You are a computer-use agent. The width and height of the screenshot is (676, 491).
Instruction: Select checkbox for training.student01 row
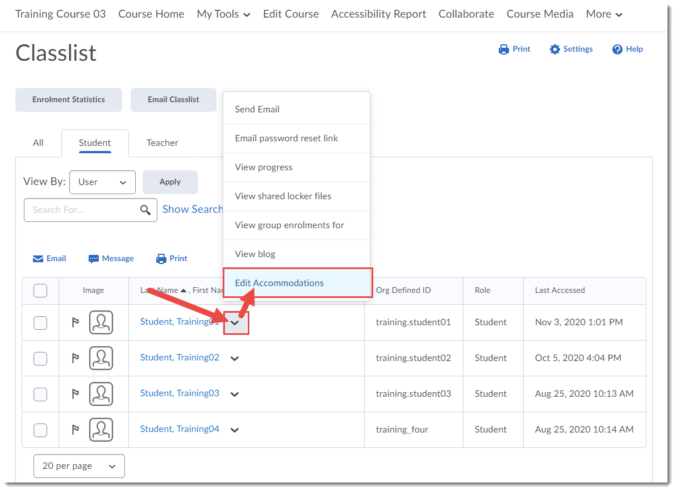(40, 323)
